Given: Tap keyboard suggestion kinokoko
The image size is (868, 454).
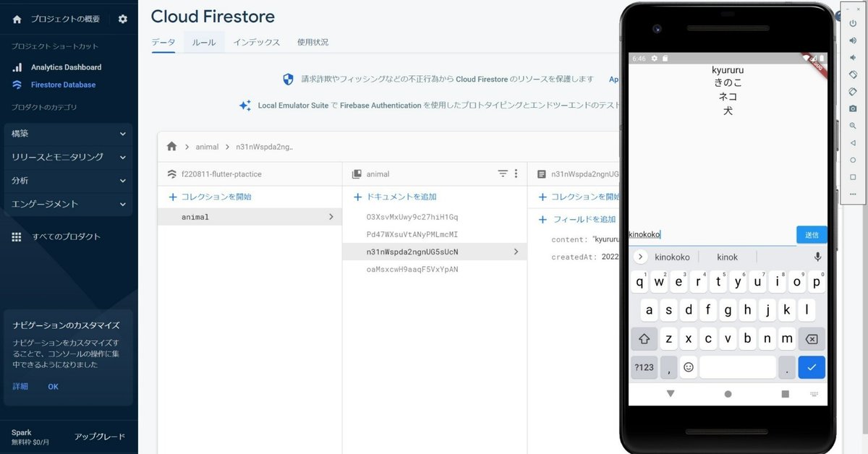Looking at the screenshot, I should tap(672, 257).
